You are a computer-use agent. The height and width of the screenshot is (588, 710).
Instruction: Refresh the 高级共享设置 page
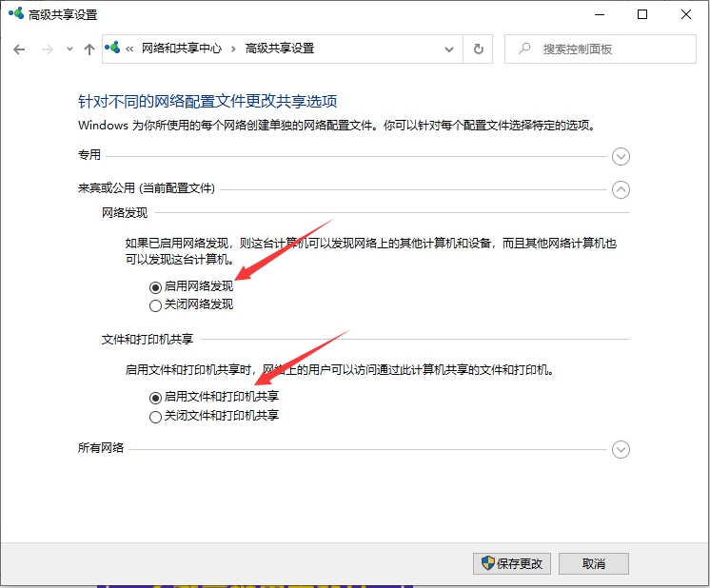coord(479,49)
